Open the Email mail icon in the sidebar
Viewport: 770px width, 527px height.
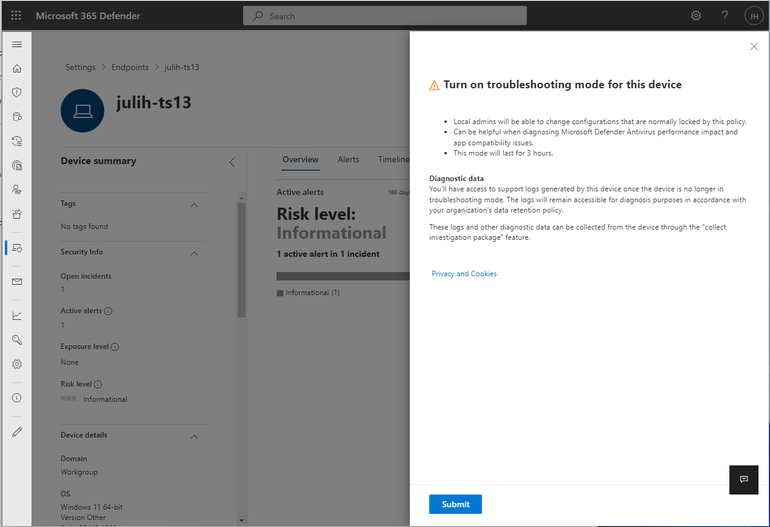point(17,281)
